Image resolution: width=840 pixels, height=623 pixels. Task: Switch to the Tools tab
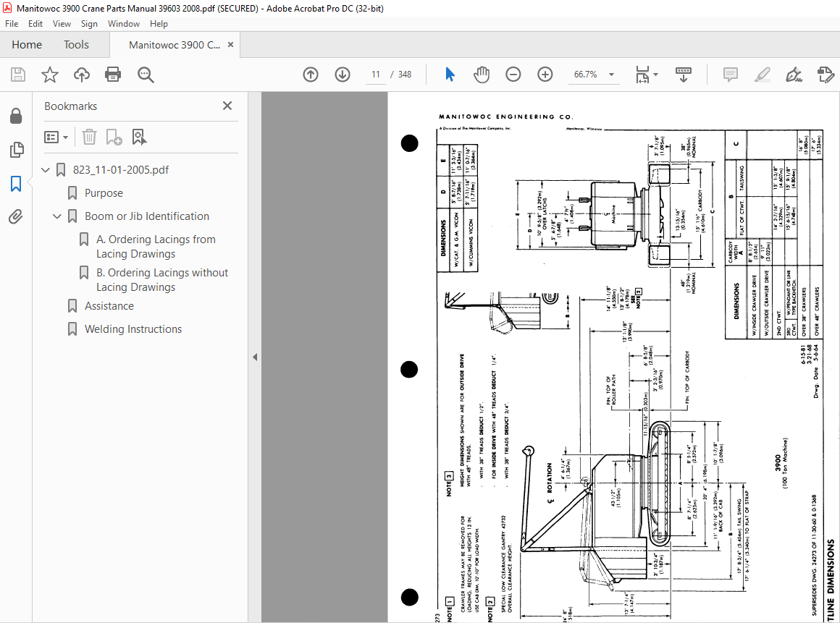pyautogui.click(x=76, y=44)
